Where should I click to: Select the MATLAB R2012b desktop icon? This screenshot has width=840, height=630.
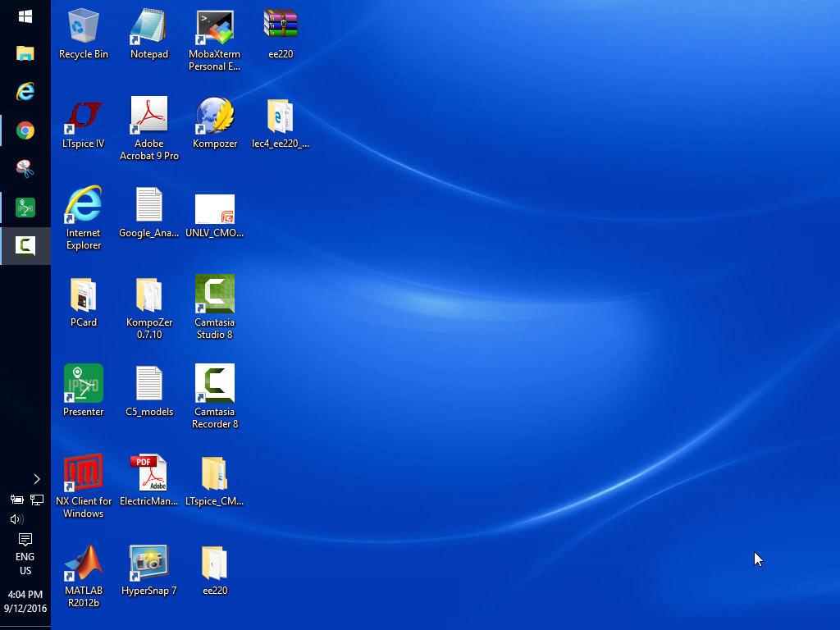(84, 564)
